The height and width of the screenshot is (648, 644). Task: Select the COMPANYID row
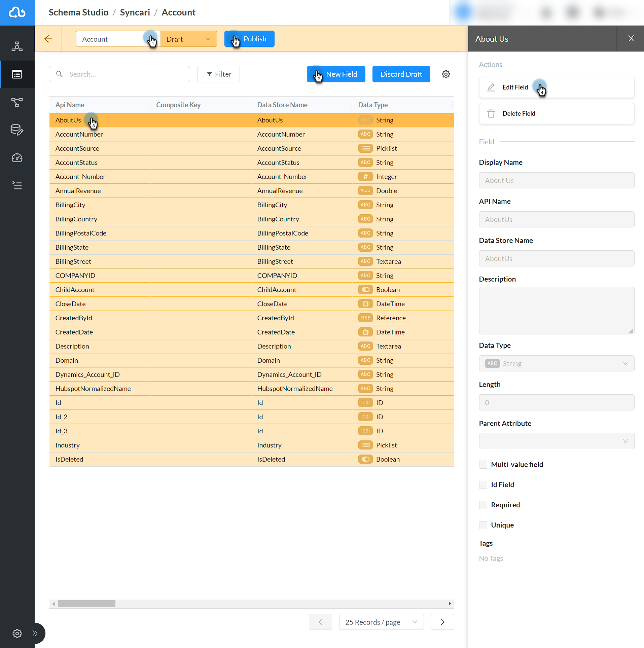pos(252,276)
